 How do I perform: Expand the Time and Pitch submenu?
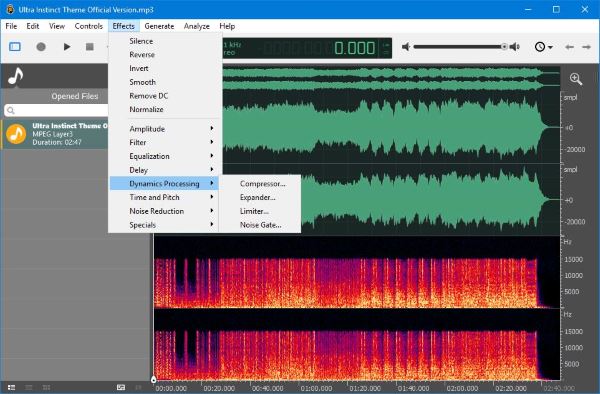(x=164, y=197)
